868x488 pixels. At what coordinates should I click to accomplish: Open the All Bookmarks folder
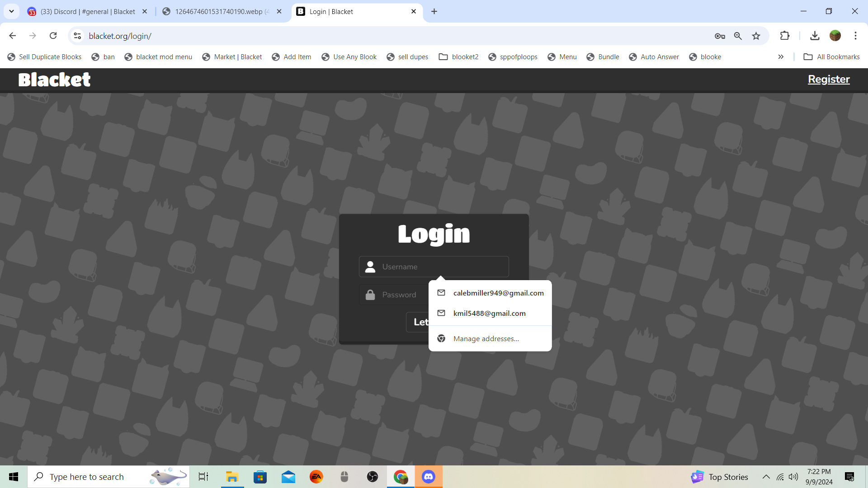pyautogui.click(x=832, y=57)
